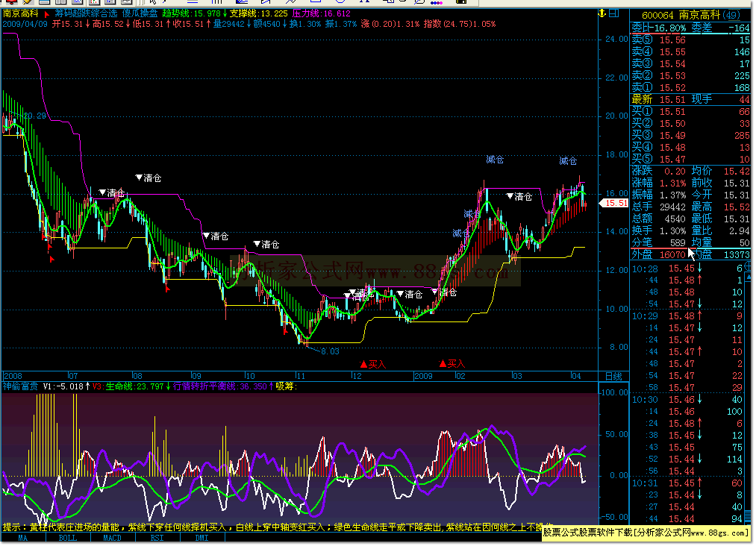Click the 傻瓜操盘 indicator name
This screenshot has width=756, height=546.
[140, 13]
